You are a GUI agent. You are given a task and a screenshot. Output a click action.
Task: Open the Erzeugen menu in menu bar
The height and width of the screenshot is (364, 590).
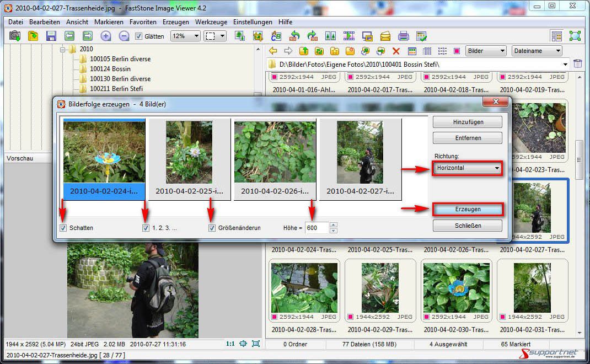pos(175,22)
